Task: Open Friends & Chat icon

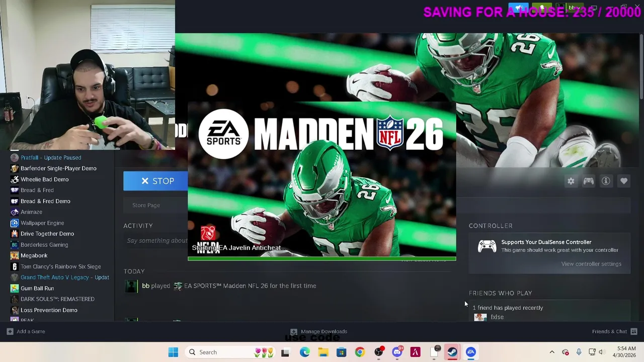Action: click(x=634, y=331)
